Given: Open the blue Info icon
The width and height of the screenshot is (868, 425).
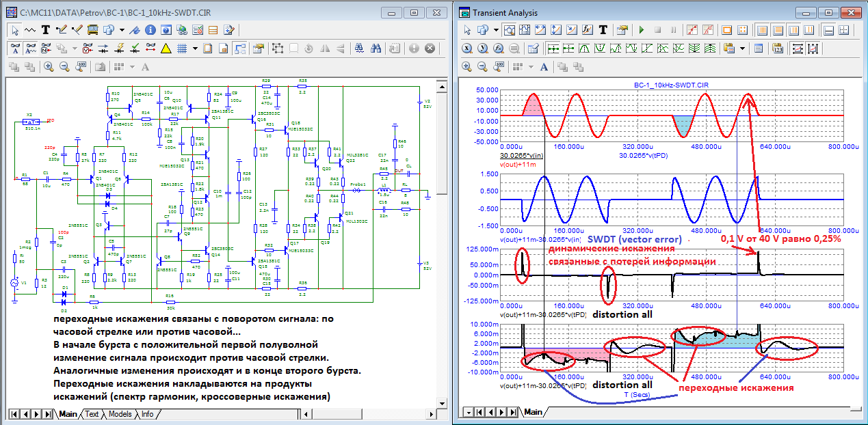Looking at the screenshot, I should pos(150,30).
